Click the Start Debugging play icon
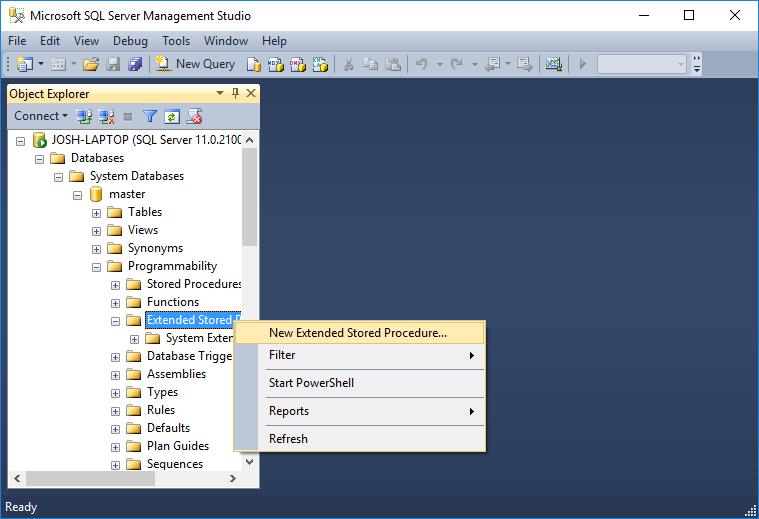This screenshot has width=759, height=519. [583, 64]
